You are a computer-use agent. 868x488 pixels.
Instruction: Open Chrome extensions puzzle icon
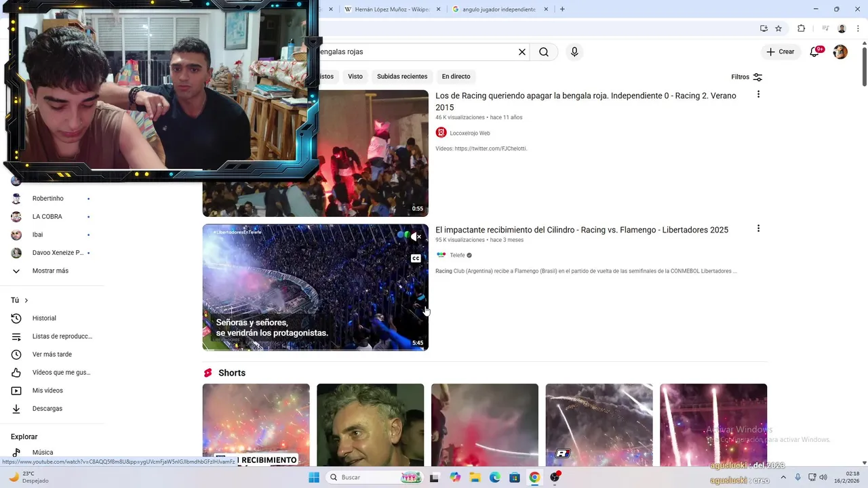(801, 28)
